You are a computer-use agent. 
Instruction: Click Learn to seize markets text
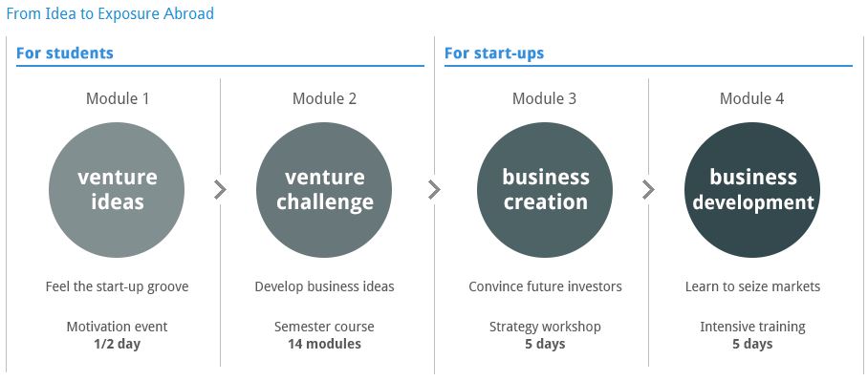(x=753, y=286)
